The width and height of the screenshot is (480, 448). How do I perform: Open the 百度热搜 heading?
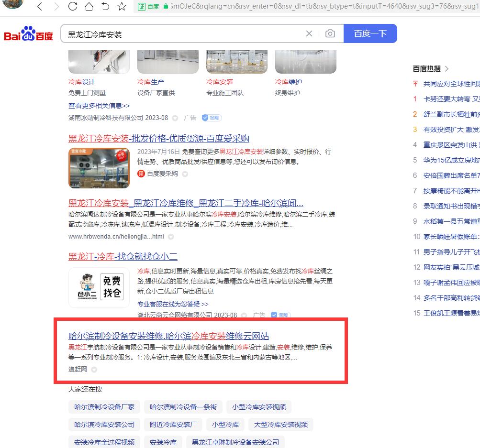click(427, 69)
